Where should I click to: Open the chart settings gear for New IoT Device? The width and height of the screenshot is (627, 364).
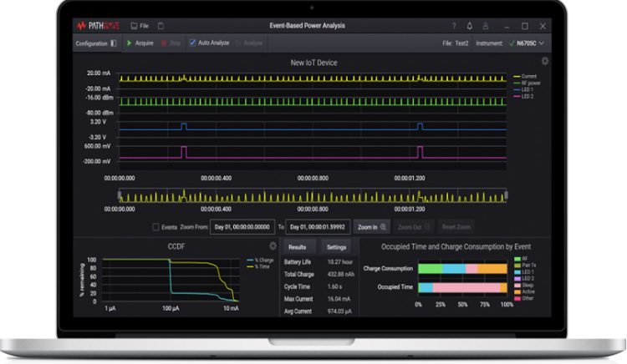[x=545, y=61]
